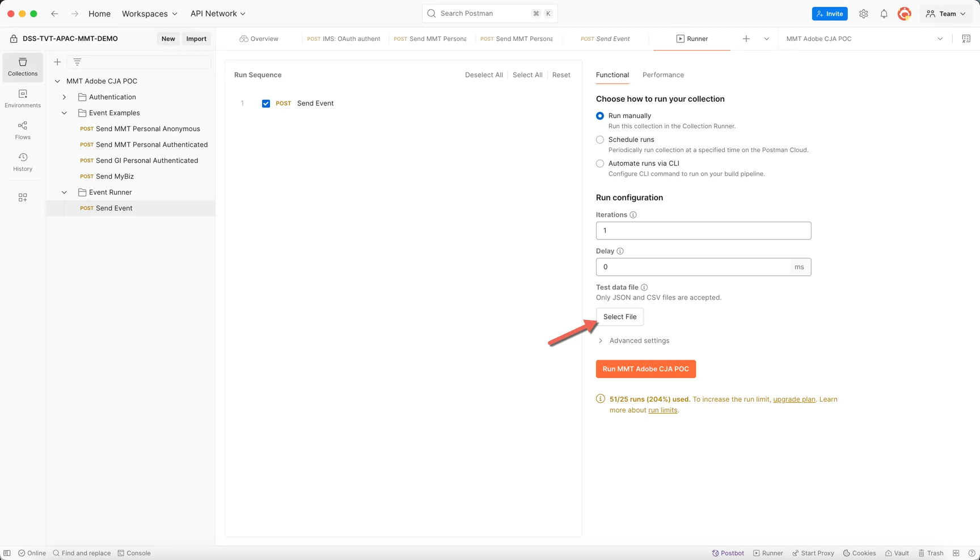980x560 pixels.
Task: Open the Environments sidebar panel
Action: (x=23, y=99)
